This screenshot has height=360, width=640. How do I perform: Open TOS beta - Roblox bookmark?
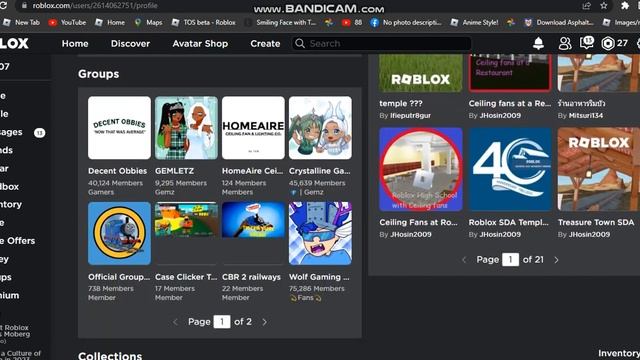click(x=203, y=22)
